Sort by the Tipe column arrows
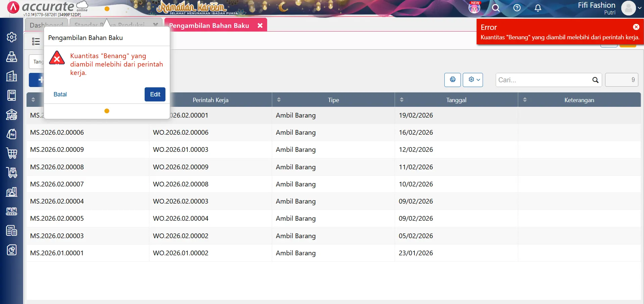This screenshot has width=644, height=304. [279, 100]
